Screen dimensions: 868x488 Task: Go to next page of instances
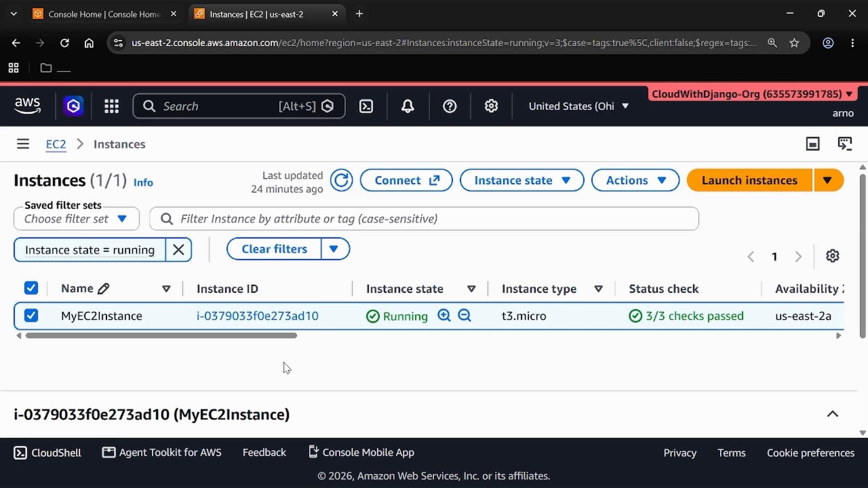click(798, 257)
